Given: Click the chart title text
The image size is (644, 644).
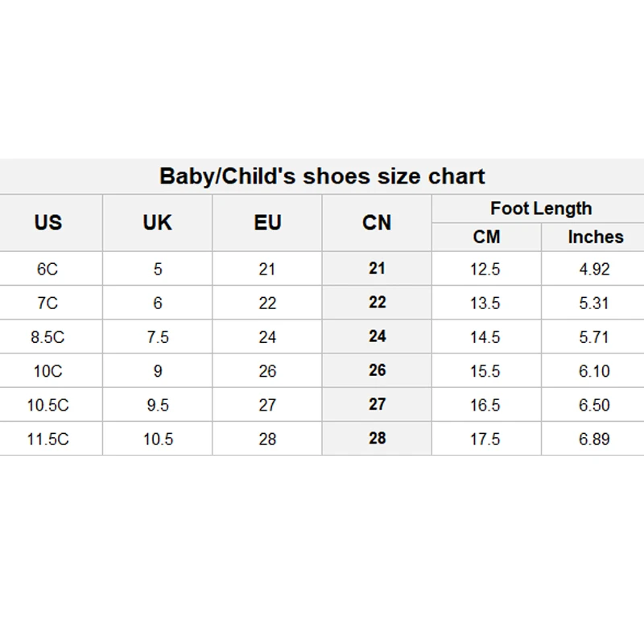Looking at the screenshot, I should pos(322,176).
